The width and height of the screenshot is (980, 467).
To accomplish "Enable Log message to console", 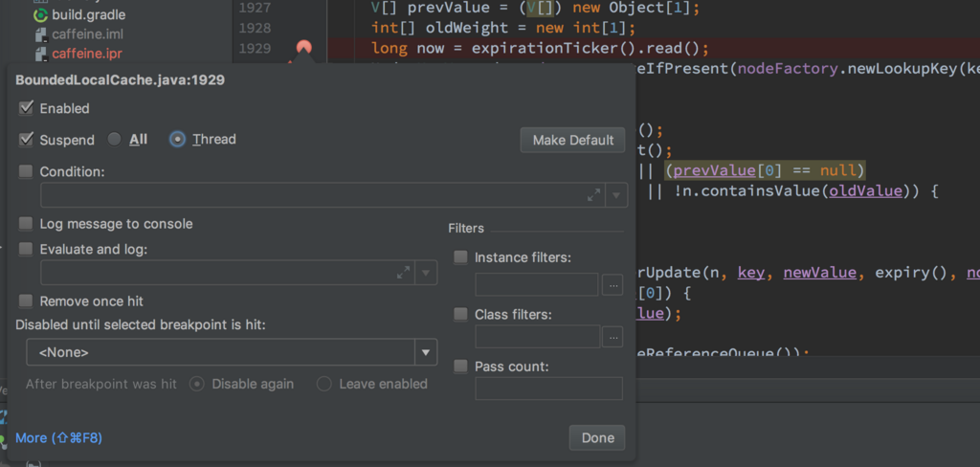I will click(x=26, y=223).
